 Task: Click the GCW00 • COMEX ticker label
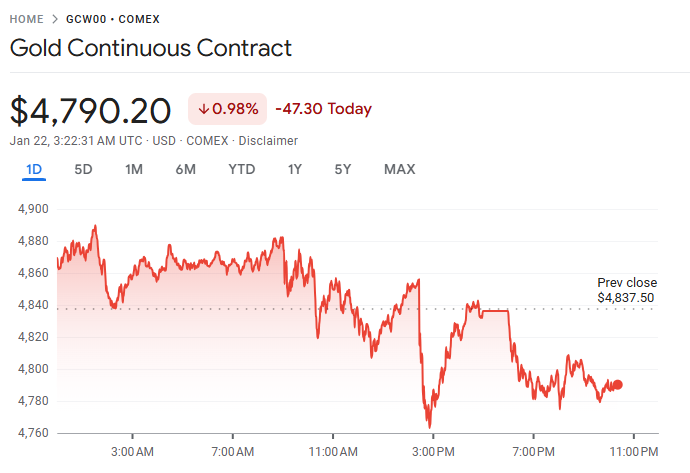[112, 19]
